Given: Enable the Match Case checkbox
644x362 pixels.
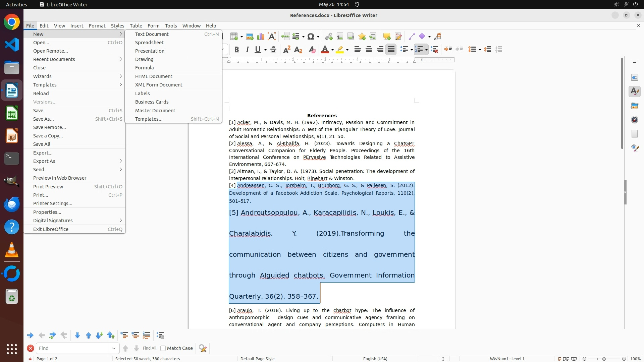Looking at the screenshot, I should (163, 348).
